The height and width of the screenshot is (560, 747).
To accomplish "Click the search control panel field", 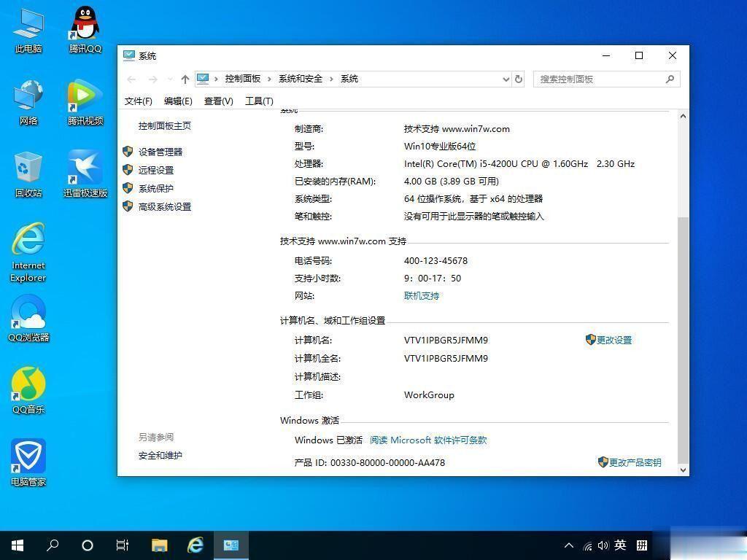I will click(601, 79).
